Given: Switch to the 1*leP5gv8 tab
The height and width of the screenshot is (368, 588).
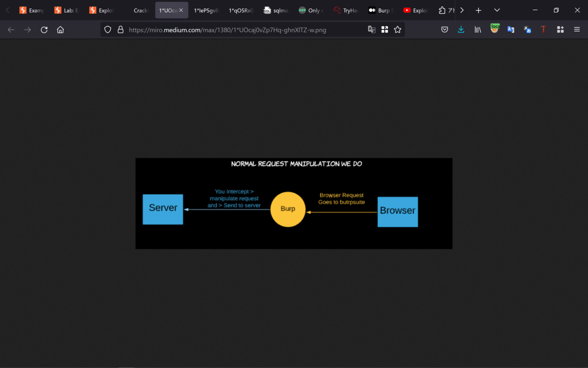Looking at the screenshot, I should (206, 10).
